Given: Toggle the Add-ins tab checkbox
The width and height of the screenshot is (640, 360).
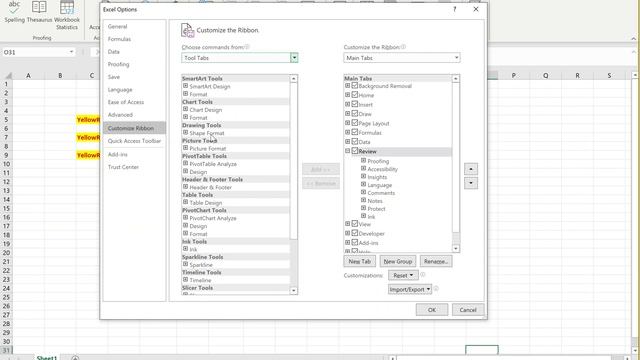Looking at the screenshot, I should click(x=355, y=242).
